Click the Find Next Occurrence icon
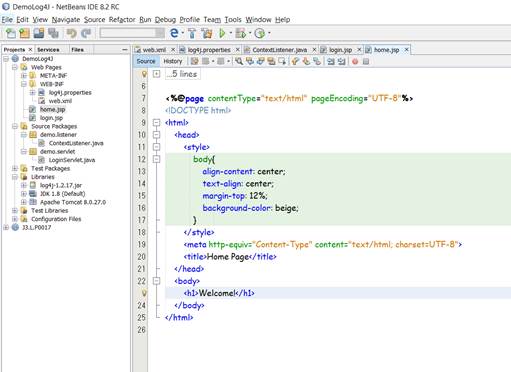Screen dimensions: 511x372 [260, 61]
